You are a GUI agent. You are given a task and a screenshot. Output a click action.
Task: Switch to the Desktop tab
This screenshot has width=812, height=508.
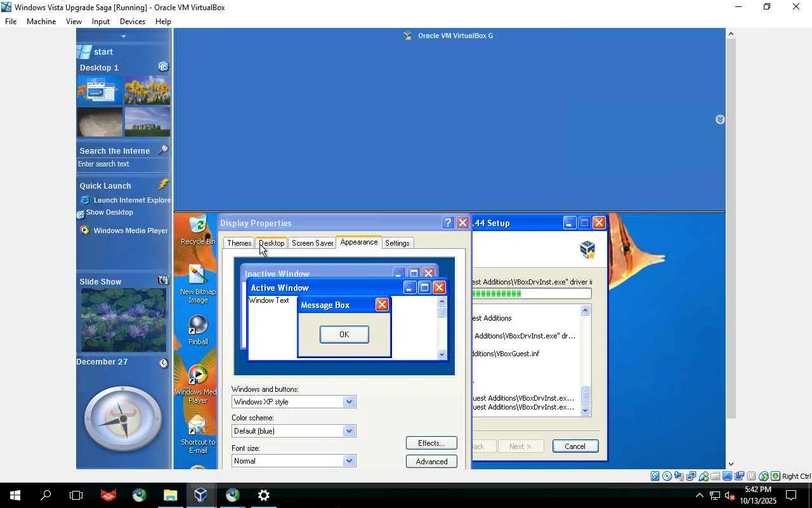272,243
